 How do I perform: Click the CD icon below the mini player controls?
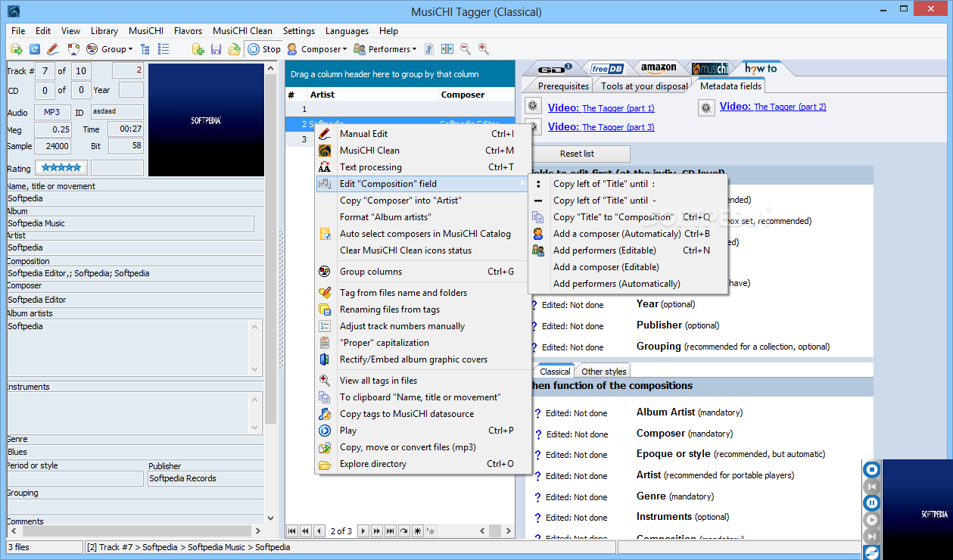coord(871,553)
